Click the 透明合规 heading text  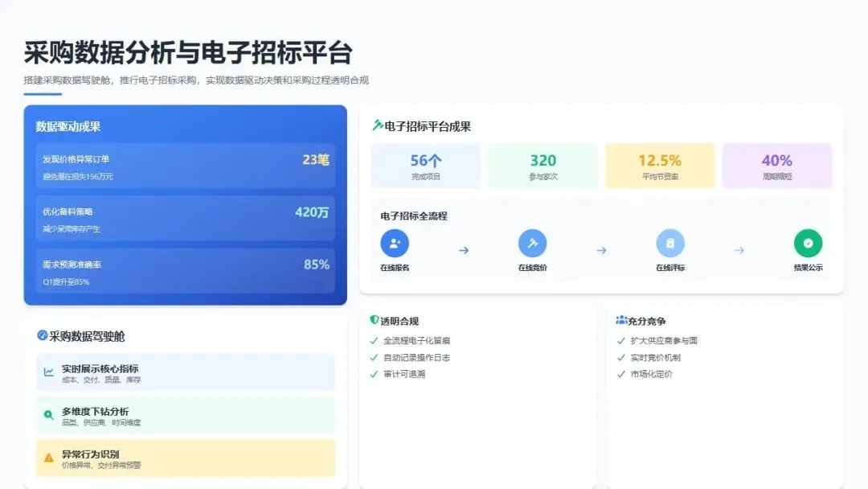tap(399, 321)
